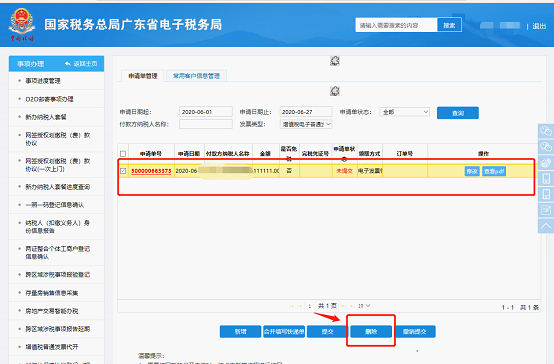Screen dimensions: 554x364
Task: Click the 新增 add button
Action: pos(240,331)
